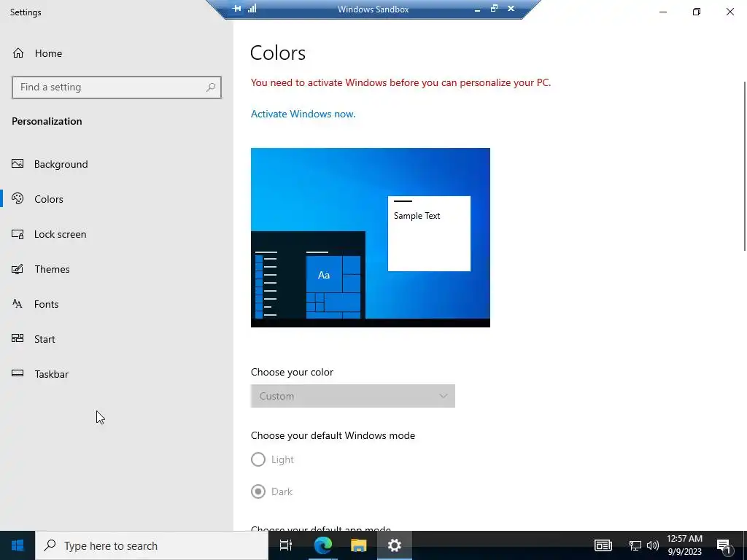Focus the Find a setting search box
The height and width of the screenshot is (560, 747).
tap(117, 87)
